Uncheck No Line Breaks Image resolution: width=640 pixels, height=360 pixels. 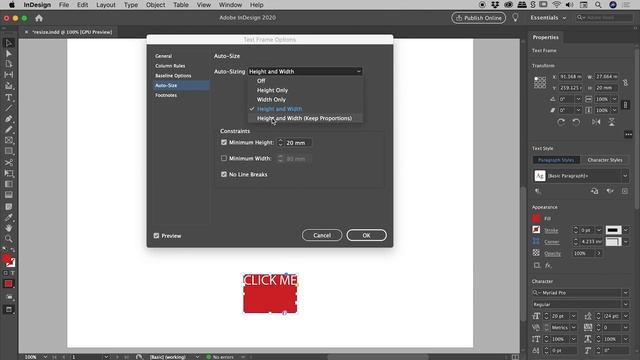224,174
